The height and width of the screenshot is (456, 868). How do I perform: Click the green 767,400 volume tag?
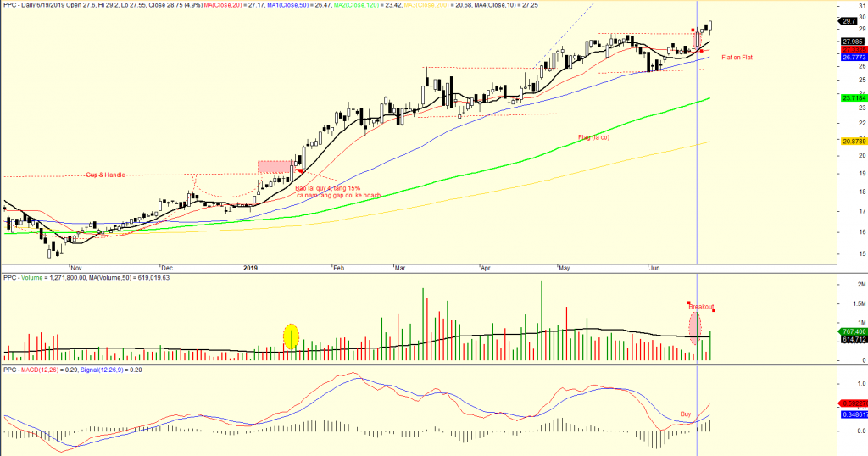pyautogui.click(x=852, y=331)
